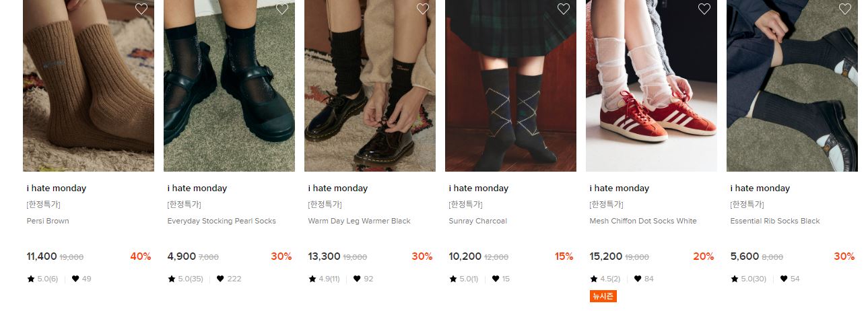Open Mesh Chiffon Dot Socks White link
The height and width of the screenshot is (311, 868).
tap(643, 221)
